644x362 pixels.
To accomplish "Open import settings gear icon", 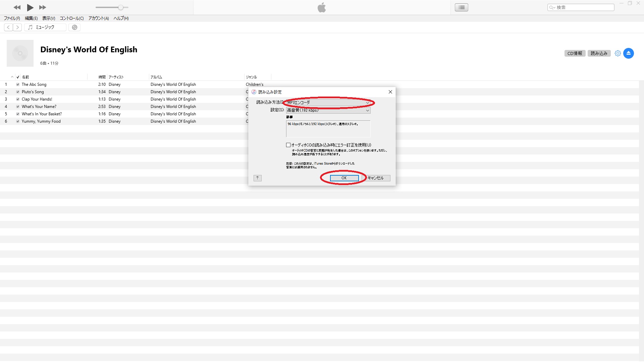I will point(618,53).
